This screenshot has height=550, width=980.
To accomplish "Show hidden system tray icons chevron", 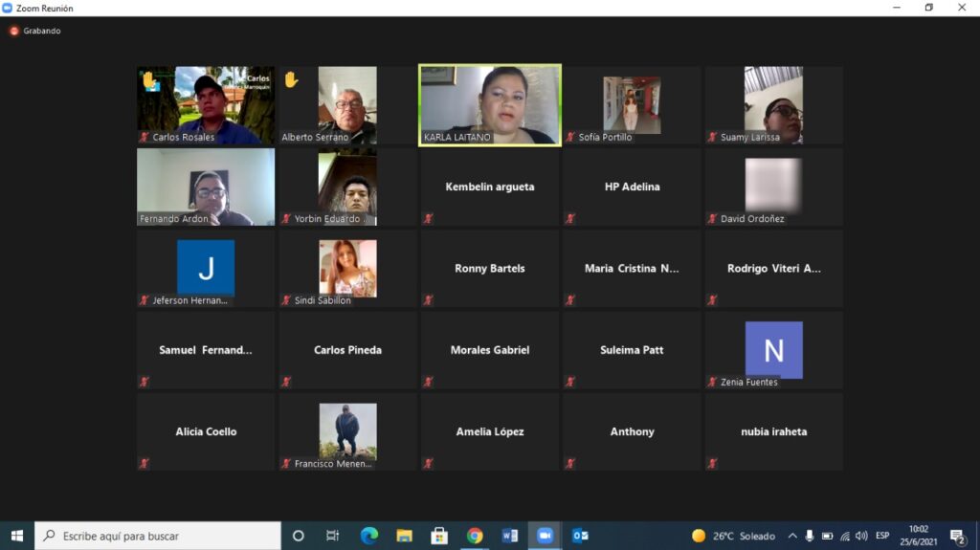I will (x=792, y=536).
